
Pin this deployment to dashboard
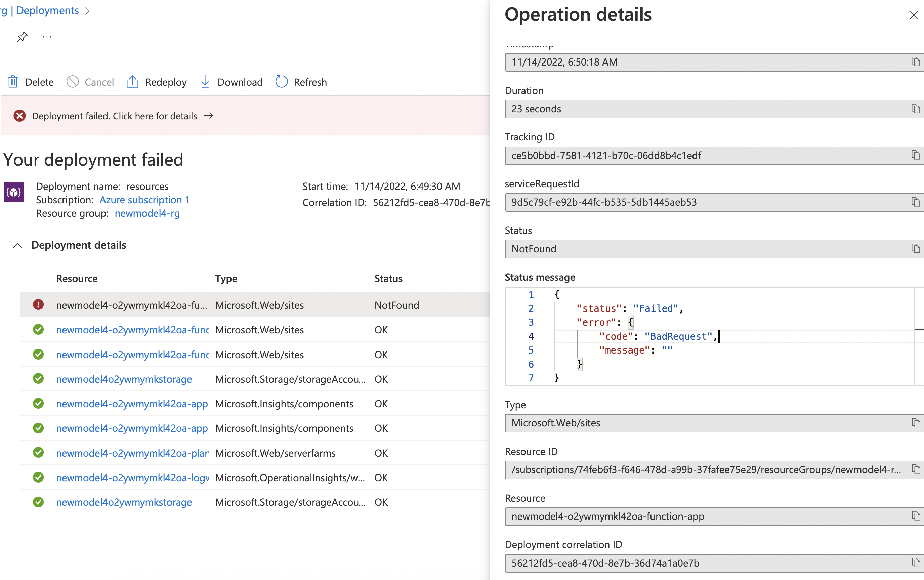click(x=22, y=36)
